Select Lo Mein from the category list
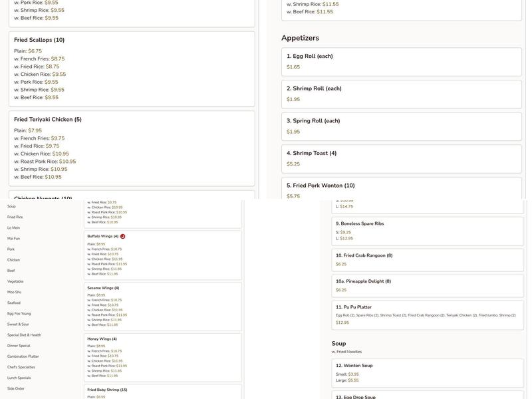This screenshot has width=532, height=399. pyautogui.click(x=13, y=227)
